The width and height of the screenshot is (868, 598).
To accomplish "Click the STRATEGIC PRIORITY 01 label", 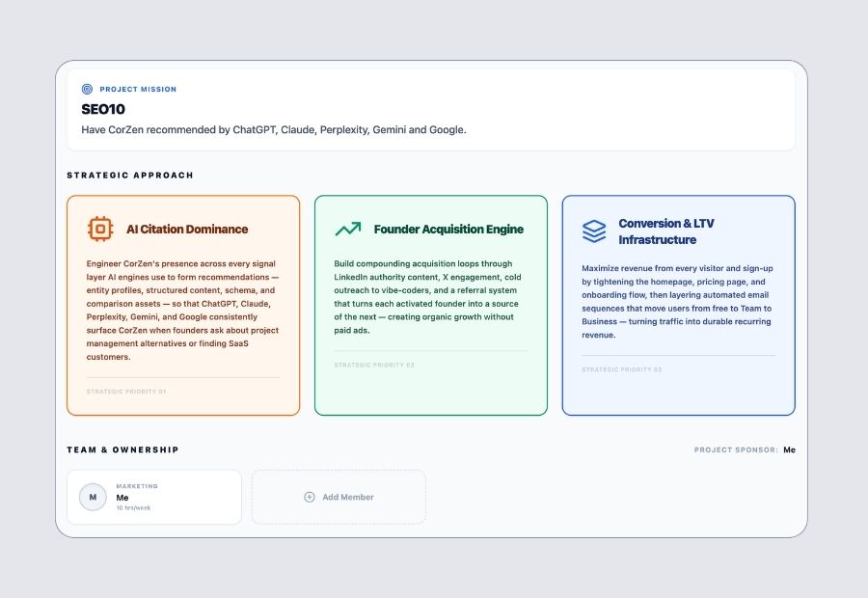I will [126, 392].
